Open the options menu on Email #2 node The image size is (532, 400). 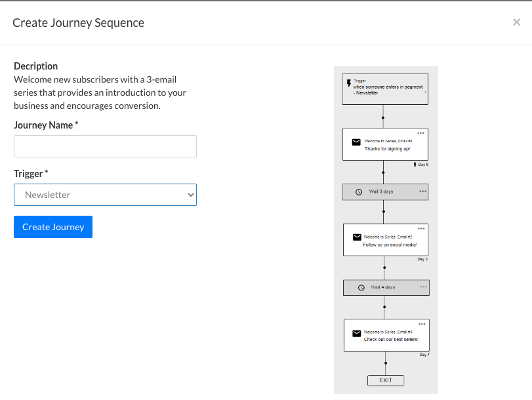(x=421, y=229)
